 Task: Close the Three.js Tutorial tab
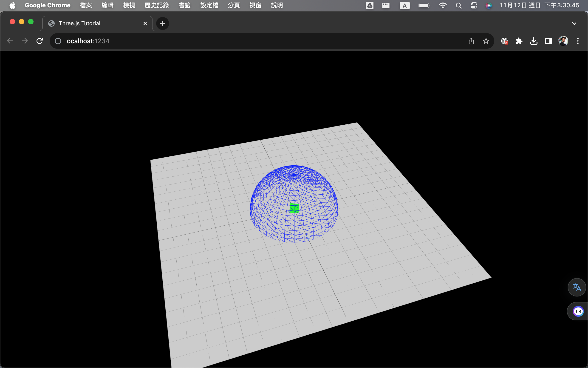(145, 23)
